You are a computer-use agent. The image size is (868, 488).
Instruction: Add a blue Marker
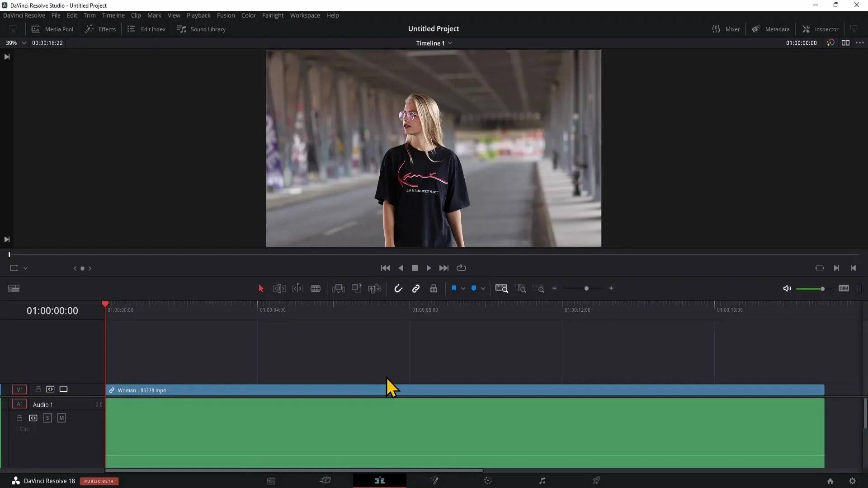(x=474, y=288)
